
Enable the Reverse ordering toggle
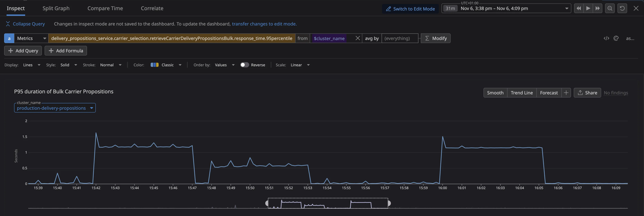click(245, 65)
